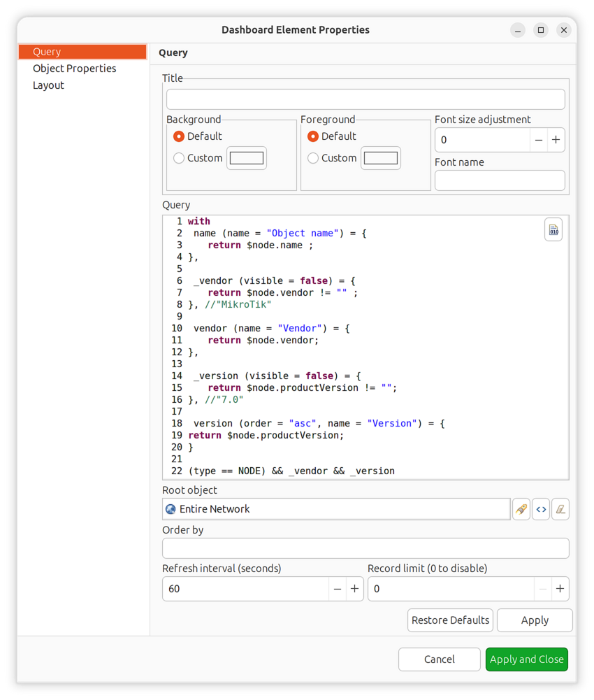Select the Query section in the sidebar

(x=46, y=51)
